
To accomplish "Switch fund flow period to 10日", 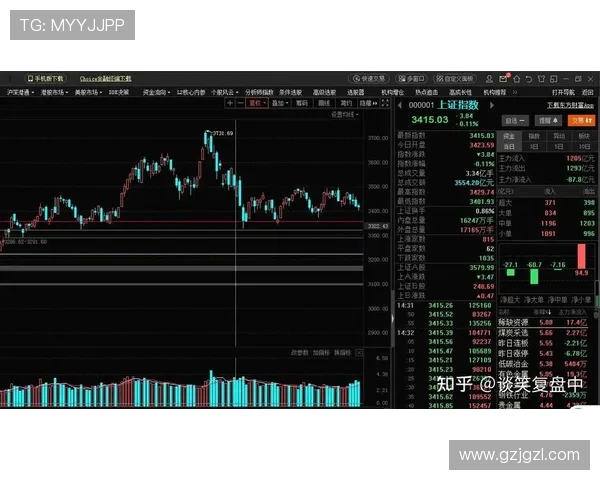I will 584,147.
